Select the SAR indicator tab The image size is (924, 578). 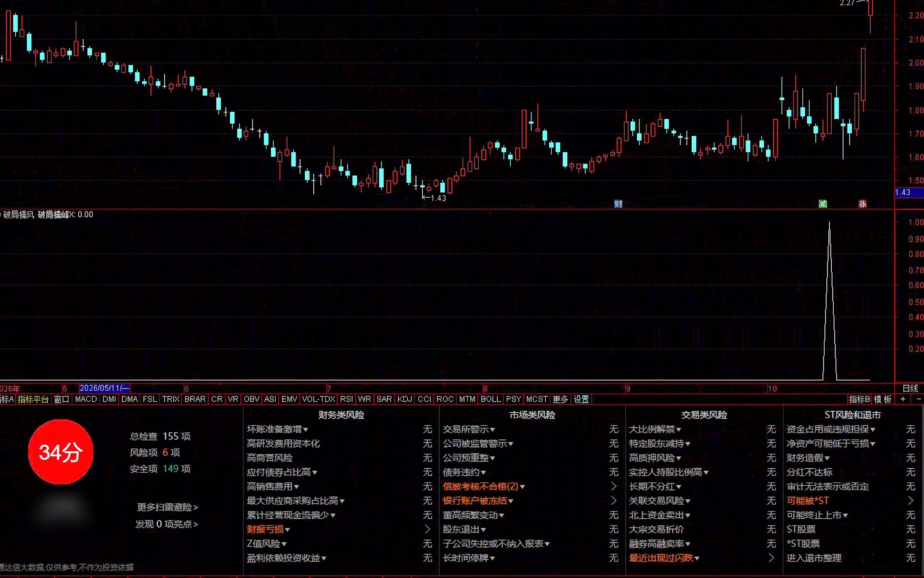point(384,399)
